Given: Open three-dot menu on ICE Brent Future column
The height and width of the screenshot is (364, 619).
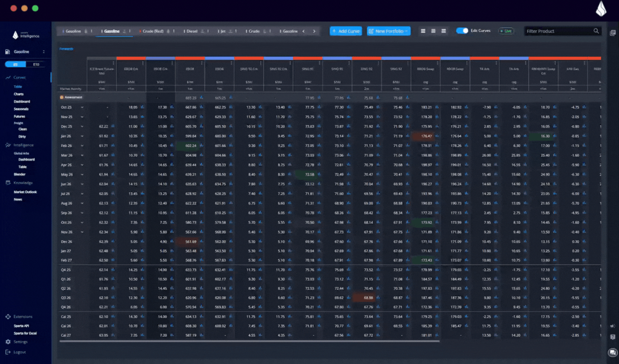Looking at the screenshot, I should [x=113, y=63].
